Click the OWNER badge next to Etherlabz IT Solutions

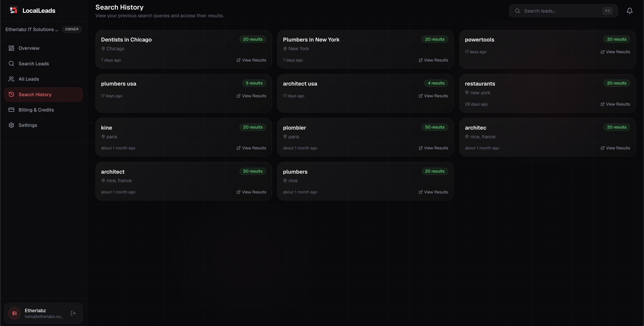click(72, 29)
